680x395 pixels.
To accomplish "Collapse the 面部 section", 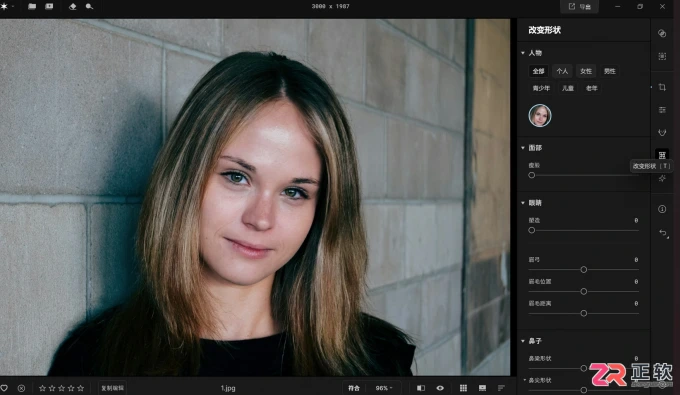I will point(523,148).
